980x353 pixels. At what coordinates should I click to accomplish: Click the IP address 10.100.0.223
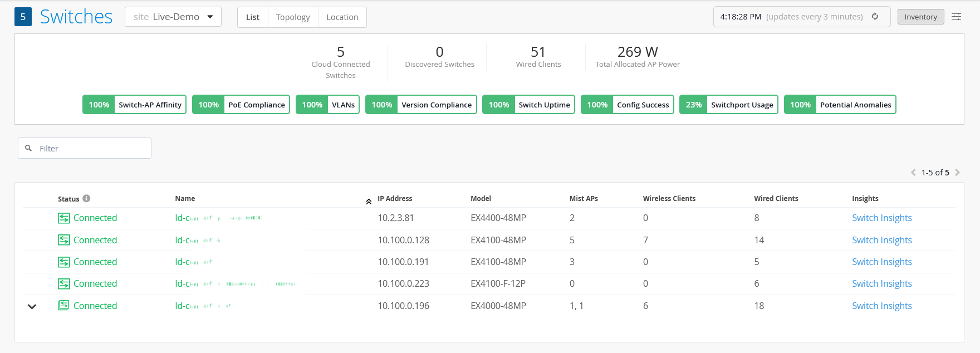[404, 284]
